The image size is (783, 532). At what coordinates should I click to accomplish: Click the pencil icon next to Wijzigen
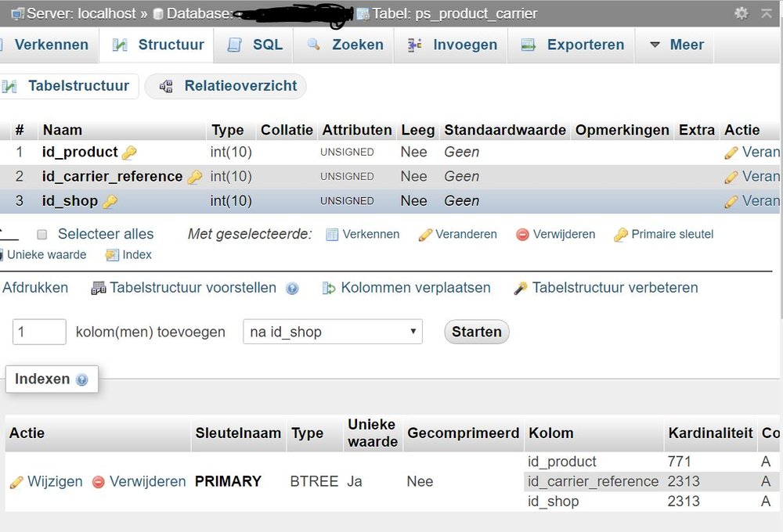tap(16, 482)
